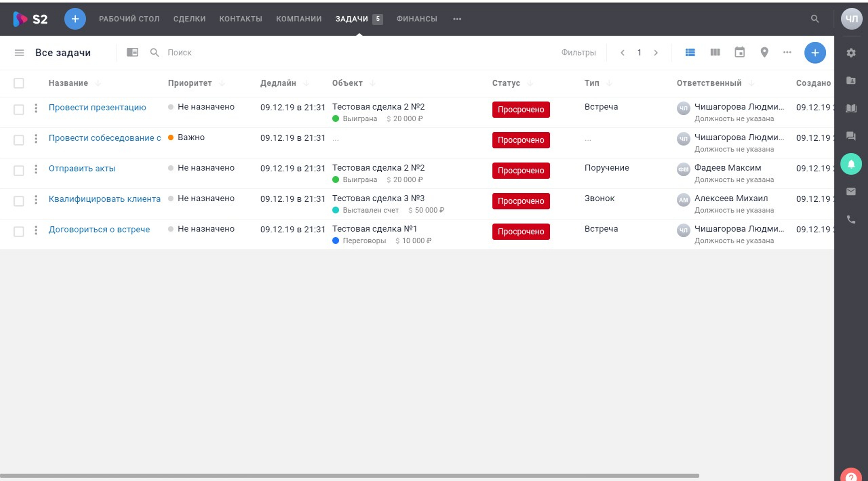Open mail icon in right sidebar
This screenshot has width=868, height=481.
coord(851,192)
